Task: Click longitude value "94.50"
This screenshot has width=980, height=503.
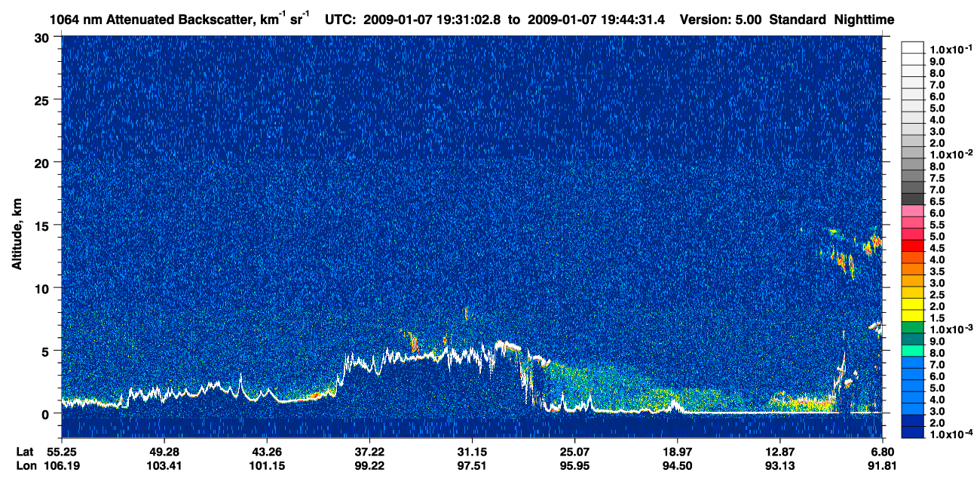Action: tap(677, 465)
